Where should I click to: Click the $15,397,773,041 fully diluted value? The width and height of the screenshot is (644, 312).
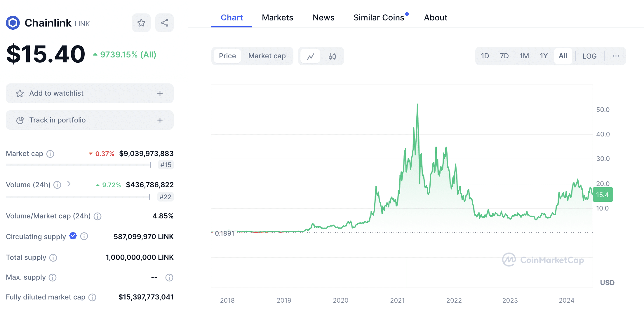[x=146, y=297]
